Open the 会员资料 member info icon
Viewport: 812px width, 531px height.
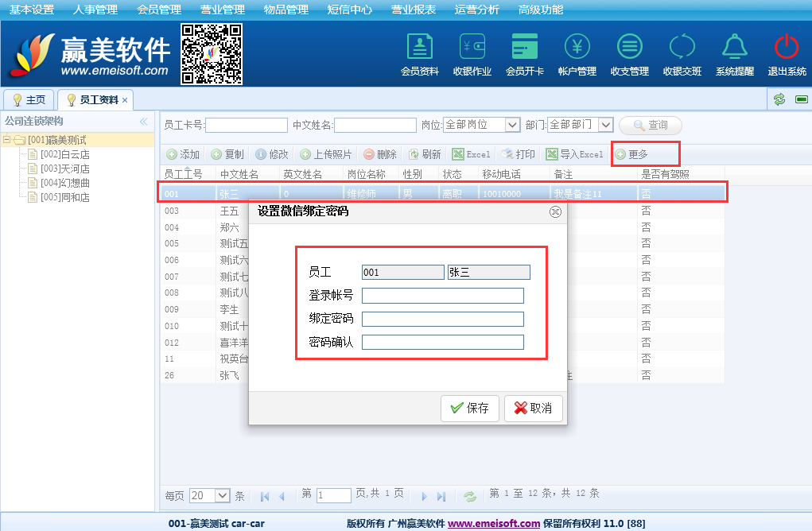[x=419, y=48]
